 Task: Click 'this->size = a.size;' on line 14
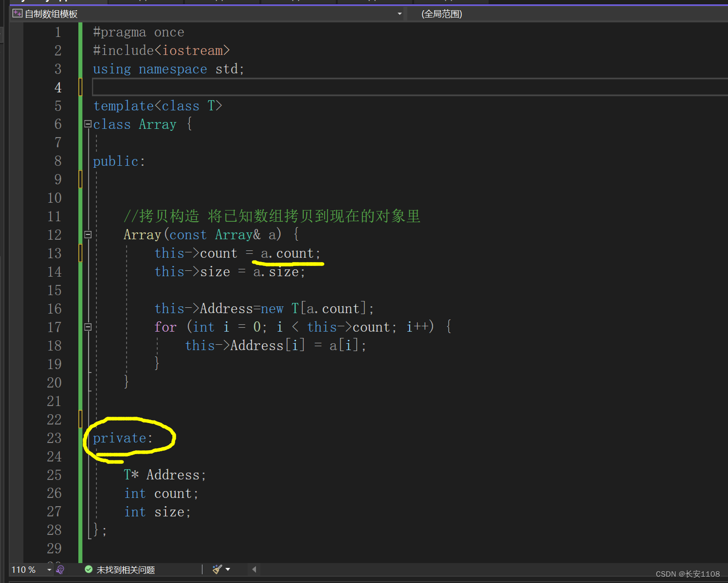point(230,272)
